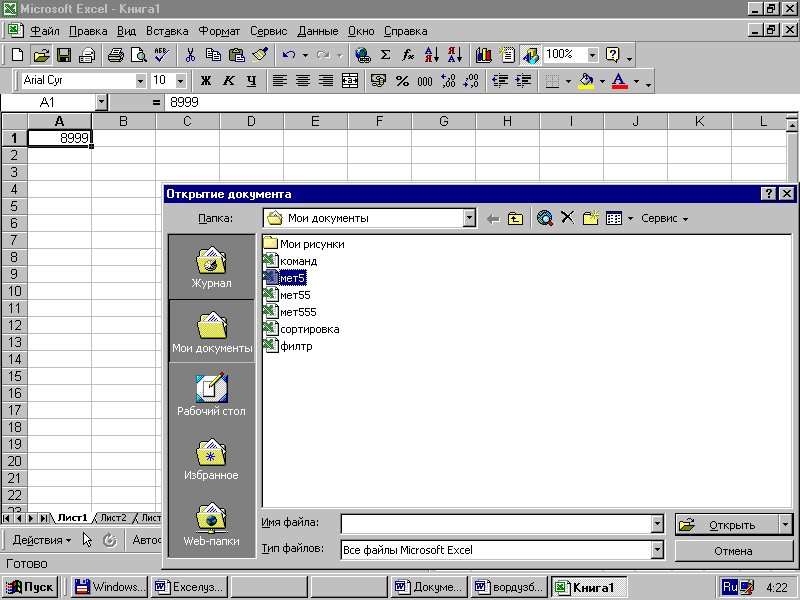Viewport: 800px width, 600px height.
Task: Open the Paste Function fx icon
Action: click(x=408, y=55)
